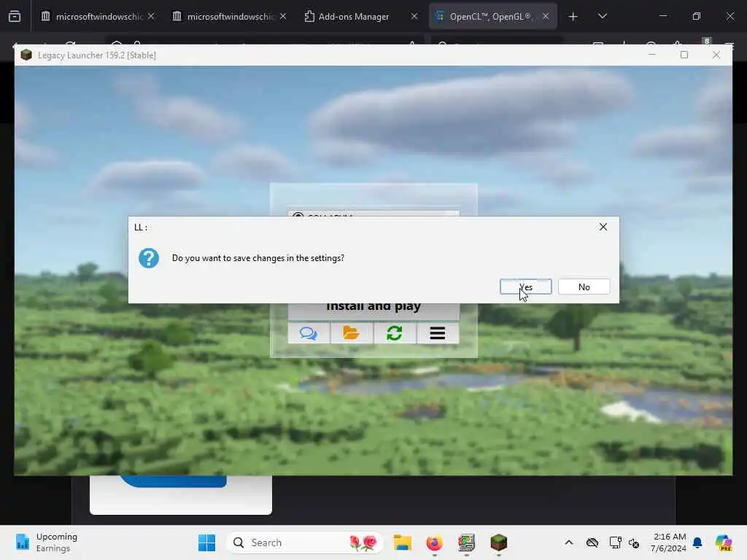The height and width of the screenshot is (560, 747).
Task: Close the second microsoftwindowschic tab
Action: tap(283, 16)
